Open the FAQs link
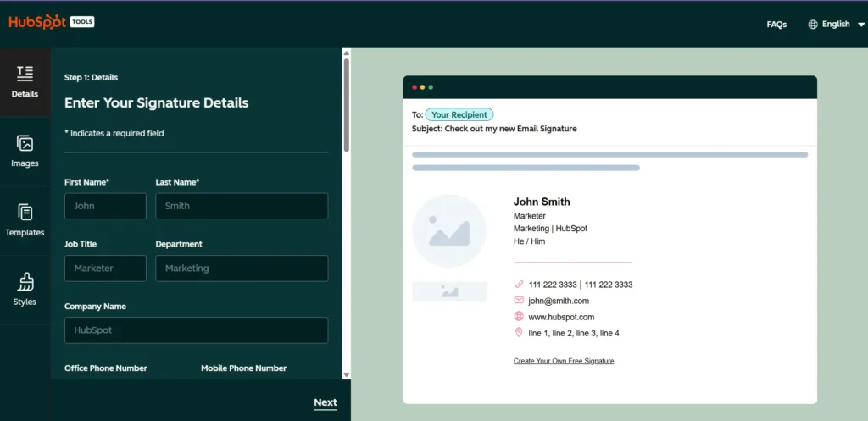 click(776, 25)
